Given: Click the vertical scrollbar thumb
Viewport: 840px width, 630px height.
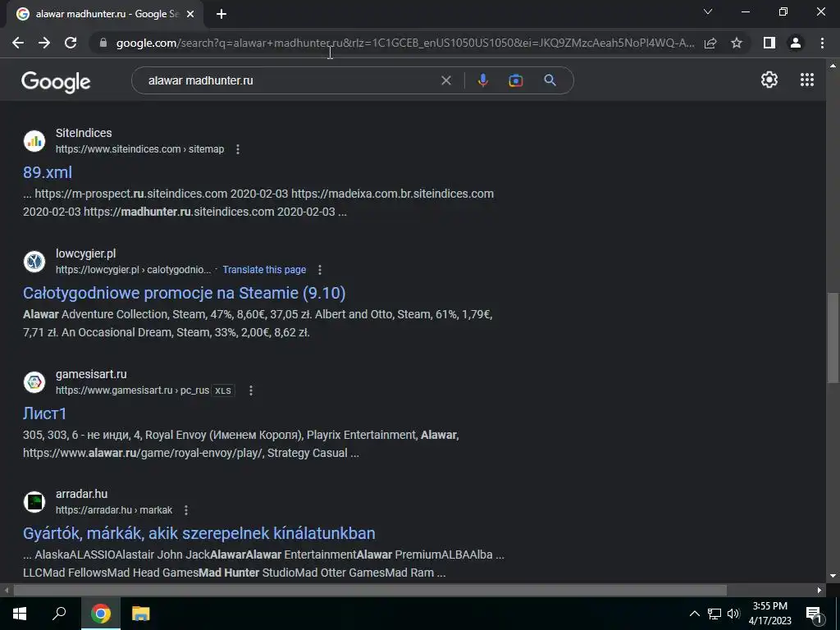Looking at the screenshot, I should coord(833,337).
